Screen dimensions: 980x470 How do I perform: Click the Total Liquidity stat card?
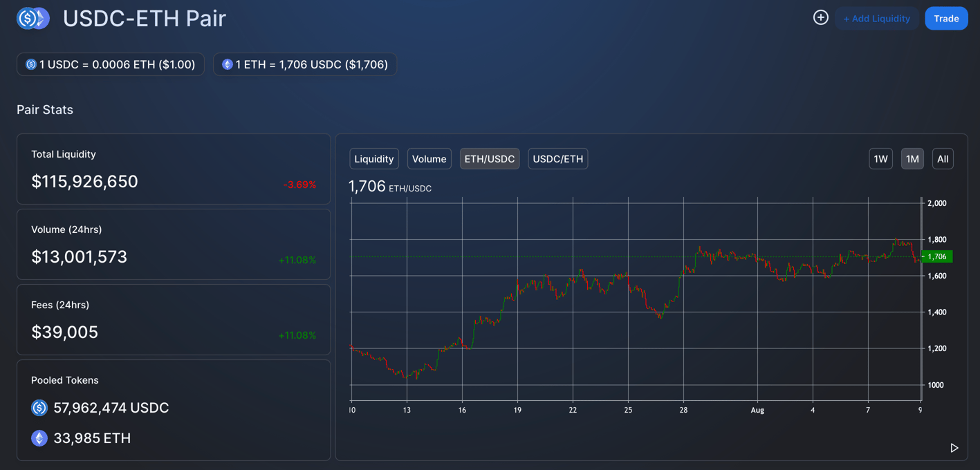click(173, 169)
